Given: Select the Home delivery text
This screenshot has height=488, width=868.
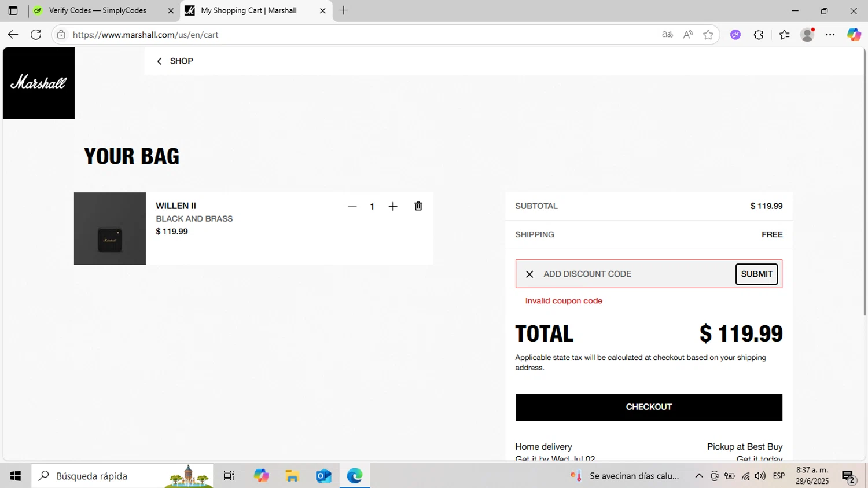Looking at the screenshot, I should click(x=543, y=447).
